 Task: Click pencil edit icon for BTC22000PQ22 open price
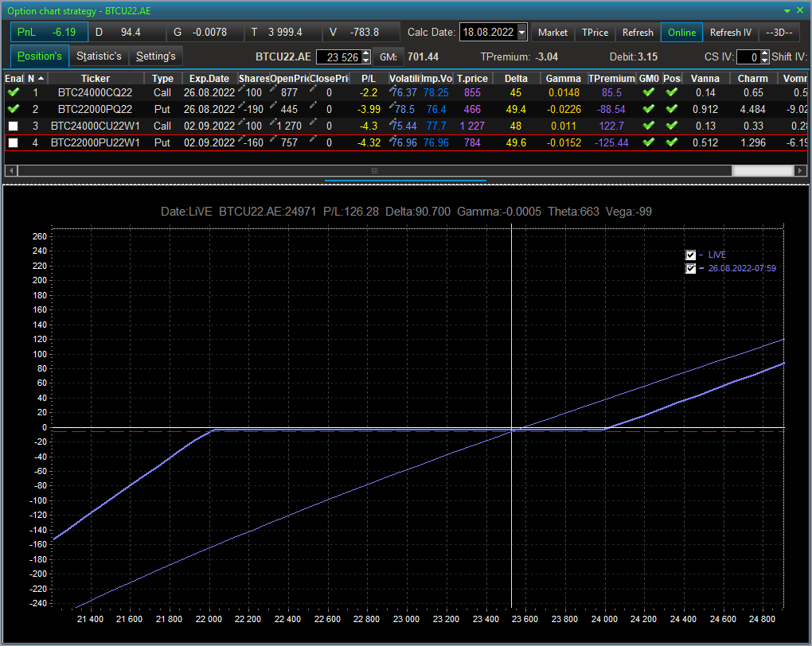click(x=273, y=106)
